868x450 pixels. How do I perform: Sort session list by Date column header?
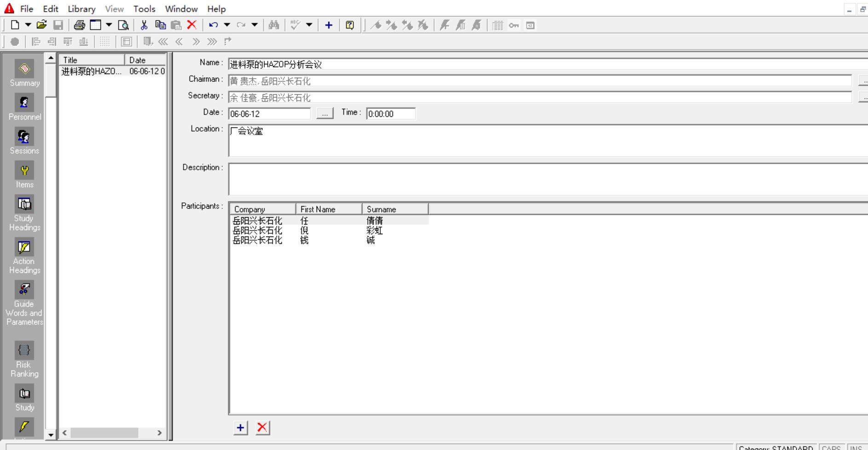coord(145,60)
